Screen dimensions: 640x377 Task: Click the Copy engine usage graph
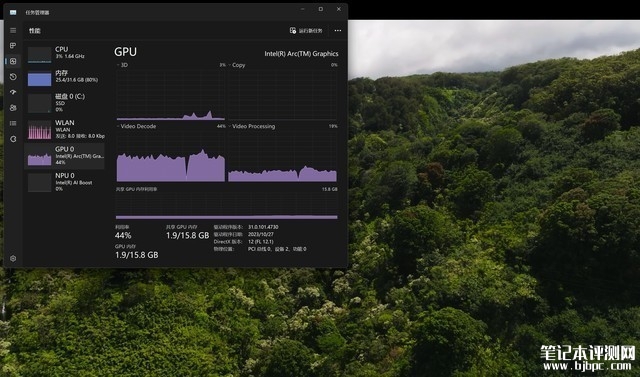pyautogui.click(x=282, y=94)
